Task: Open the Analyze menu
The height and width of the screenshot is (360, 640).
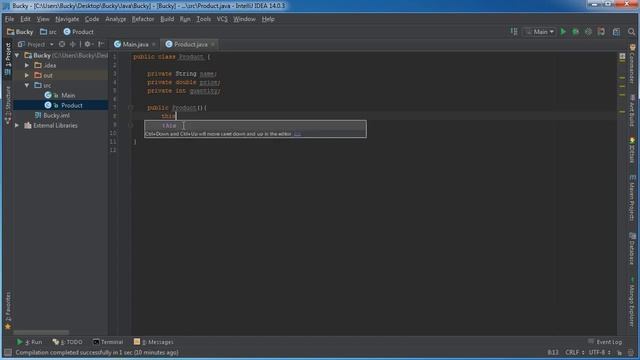Action: 116,19
